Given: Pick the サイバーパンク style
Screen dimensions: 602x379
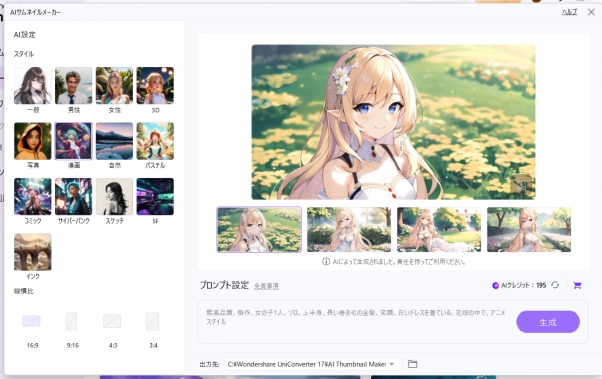Looking at the screenshot, I should tap(73, 196).
